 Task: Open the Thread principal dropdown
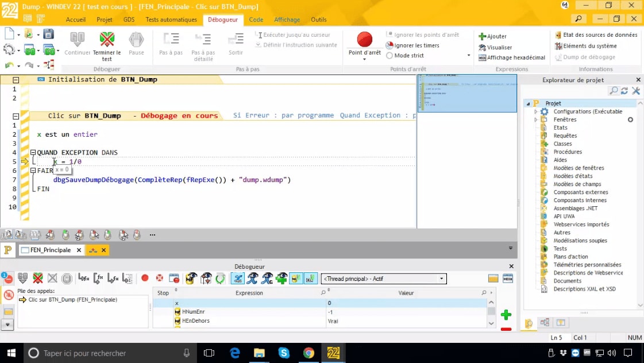tap(442, 279)
